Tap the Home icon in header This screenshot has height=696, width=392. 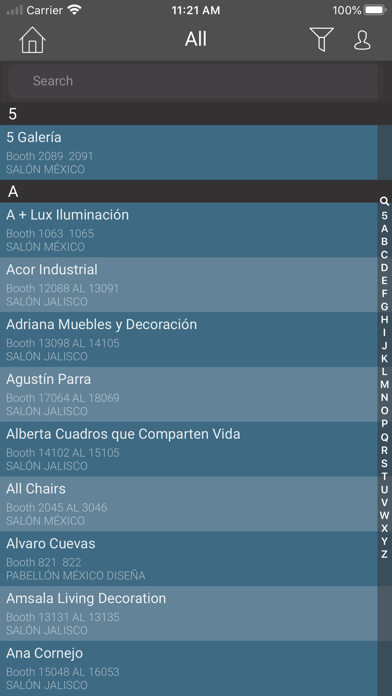click(32, 40)
